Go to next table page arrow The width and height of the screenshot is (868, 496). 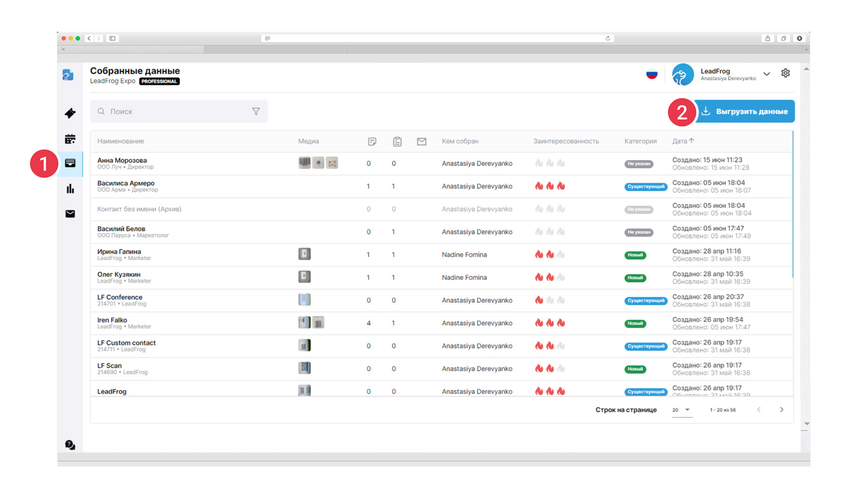click(x=781, y=410)
